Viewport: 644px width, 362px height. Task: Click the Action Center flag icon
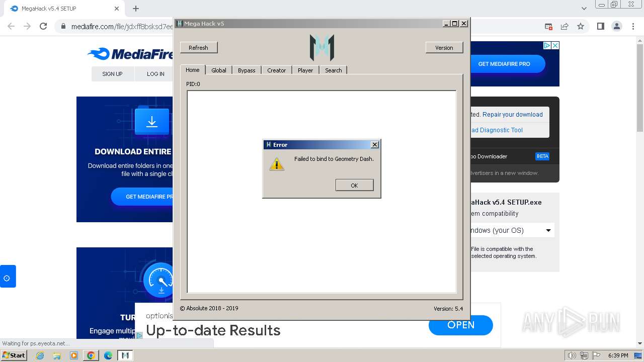pyautogui.click(x=596, y=355)
